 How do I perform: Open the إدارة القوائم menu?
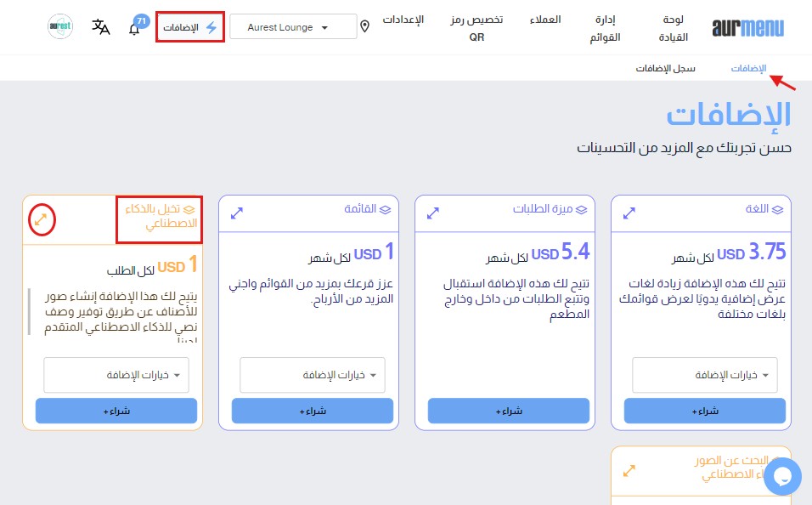coord(605,28)
